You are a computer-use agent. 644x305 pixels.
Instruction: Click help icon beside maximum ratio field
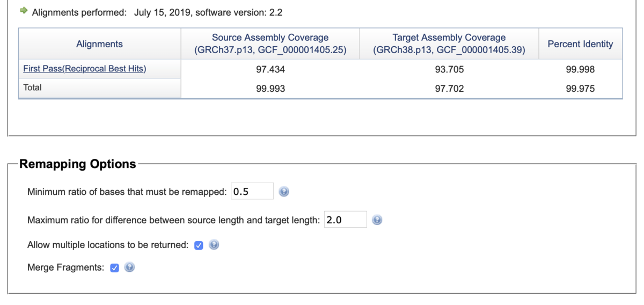coord(377,220)
